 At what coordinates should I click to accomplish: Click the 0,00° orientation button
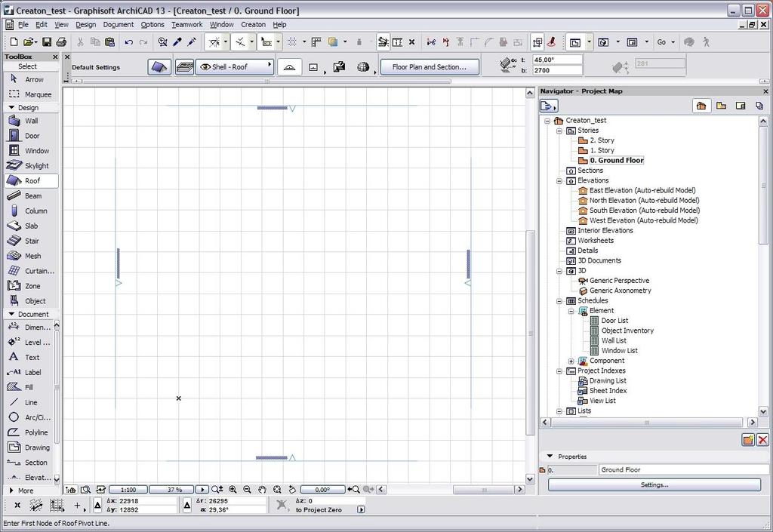point(322,490)
